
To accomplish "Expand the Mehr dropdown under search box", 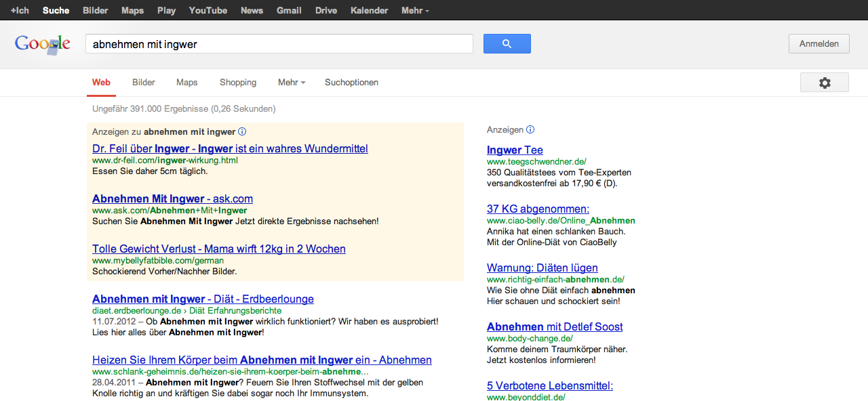I will point(291,83).
